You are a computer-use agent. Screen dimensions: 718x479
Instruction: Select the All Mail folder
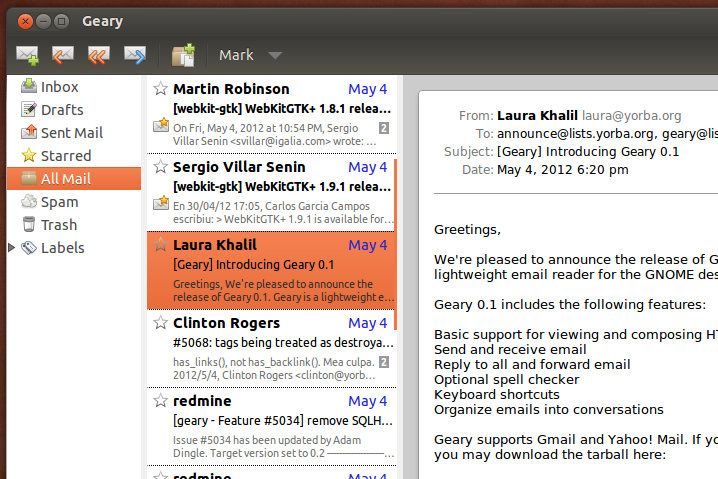coord(74,178)
